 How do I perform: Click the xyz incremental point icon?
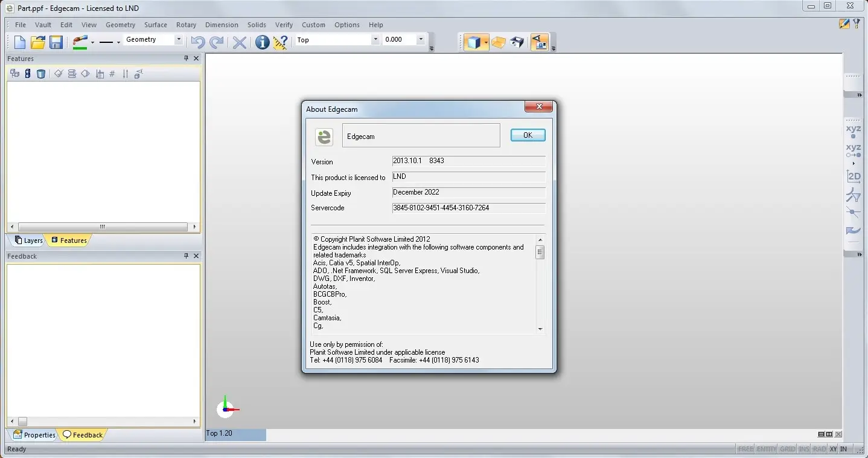[853, 150]
